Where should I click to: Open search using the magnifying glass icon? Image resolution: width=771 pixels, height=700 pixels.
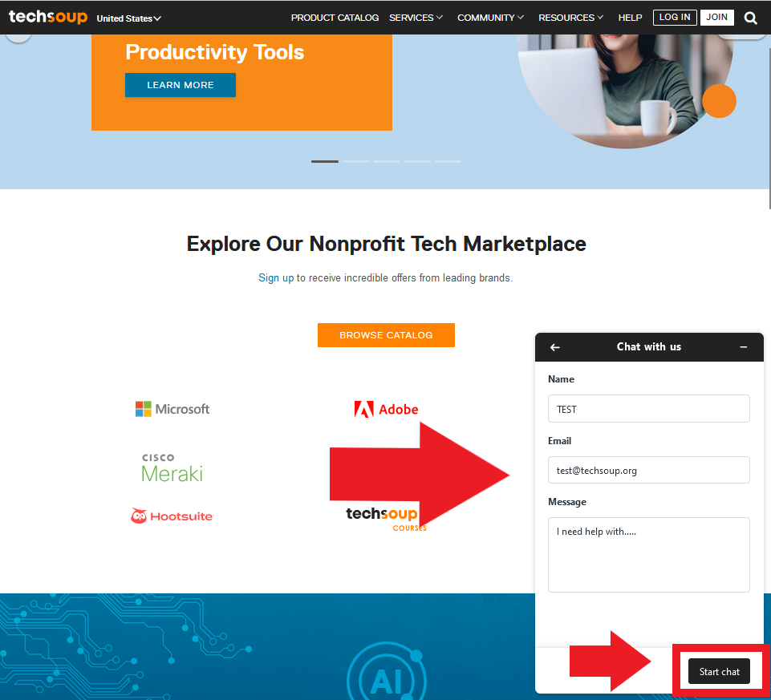pyautogui.click(x=749, y=17)
